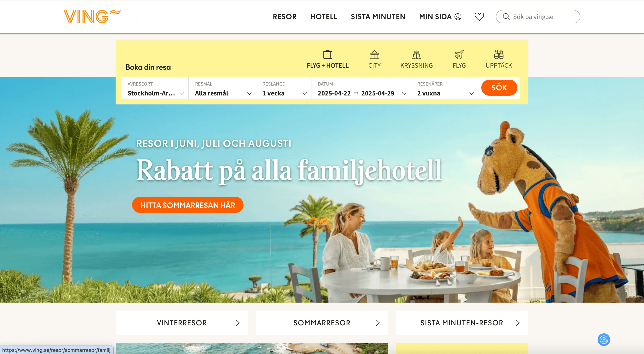This screenshot has width=644, height=354.
Task: Click the Ving logo
Action: pyautogui.click(x=92, y=16)
